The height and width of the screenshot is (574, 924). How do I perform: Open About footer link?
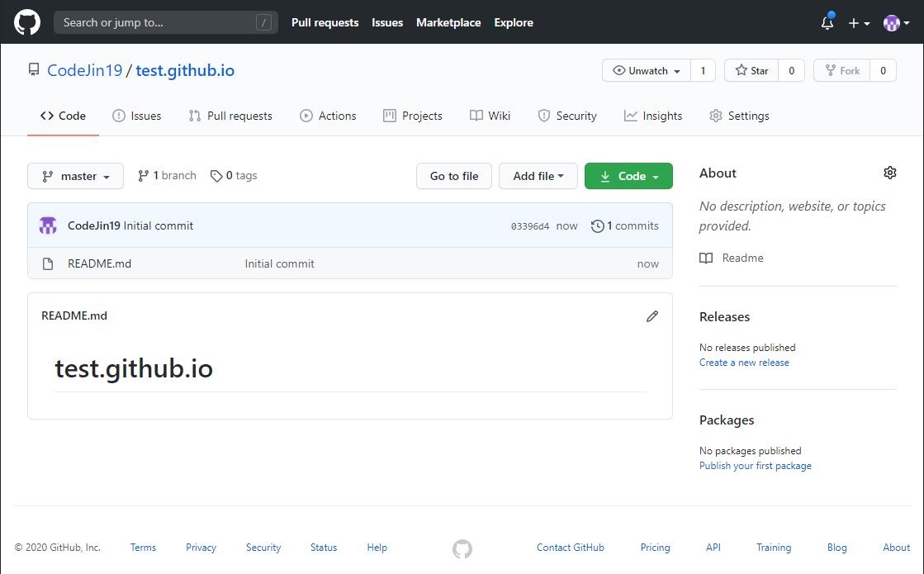[896, 548]
